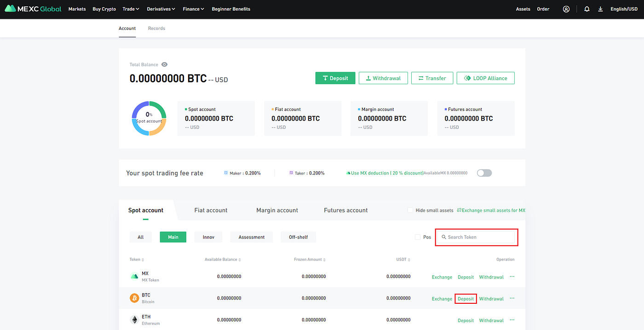Click the MX token icon
The height and width of the screenshot is (330, 644).
(134, 277)
